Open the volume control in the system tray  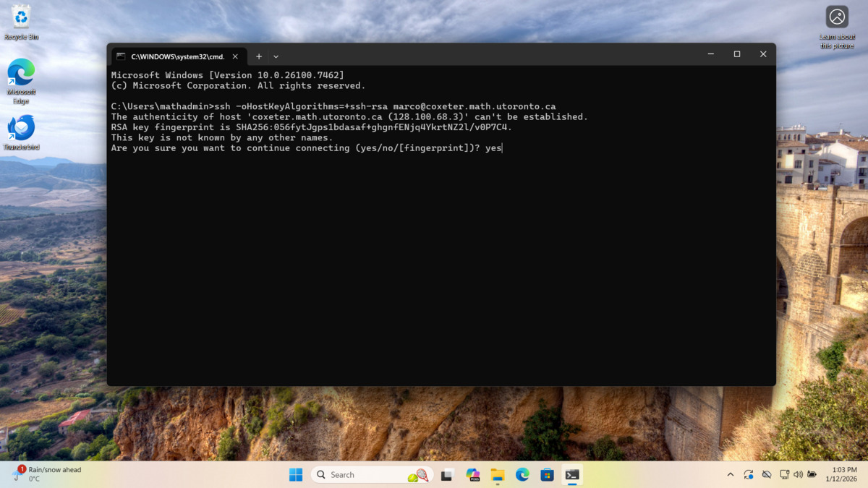point(798,474)
